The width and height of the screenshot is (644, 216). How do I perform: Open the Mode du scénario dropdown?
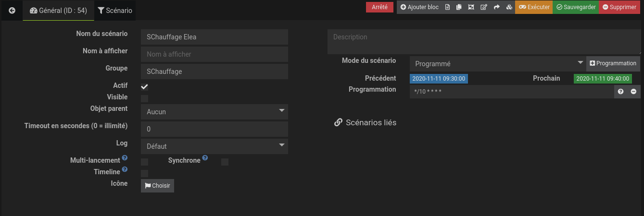[x=497, y=64]
